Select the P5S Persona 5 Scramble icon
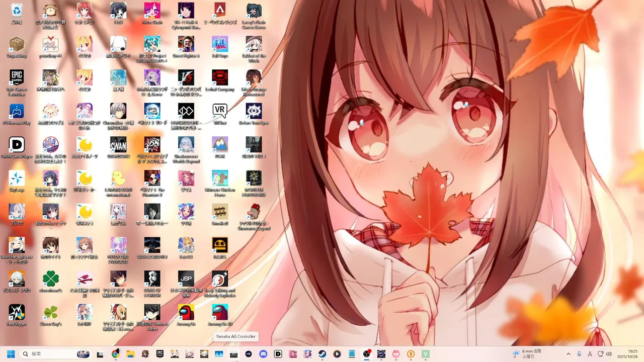 [152, 145]
